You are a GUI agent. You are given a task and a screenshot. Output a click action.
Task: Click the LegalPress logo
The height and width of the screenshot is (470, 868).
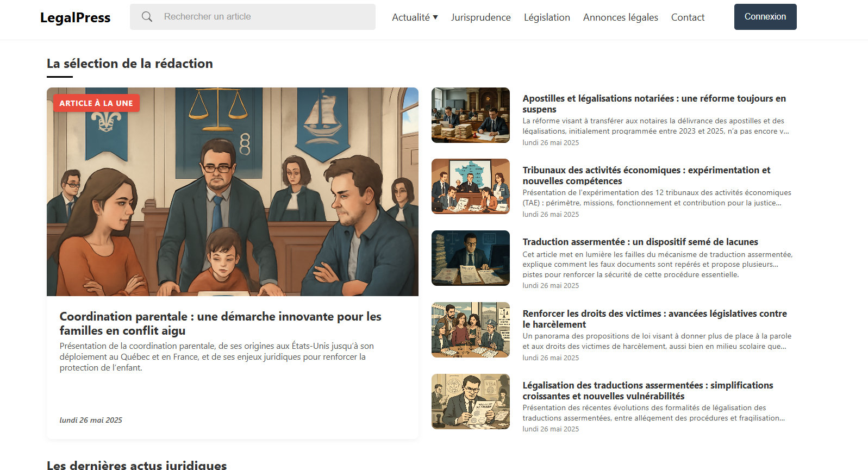pos(76,17)
